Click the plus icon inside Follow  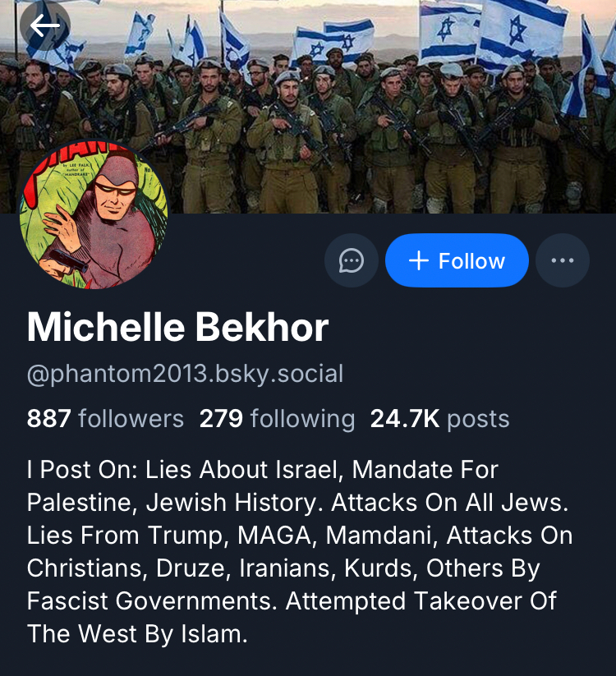point(419,261)
